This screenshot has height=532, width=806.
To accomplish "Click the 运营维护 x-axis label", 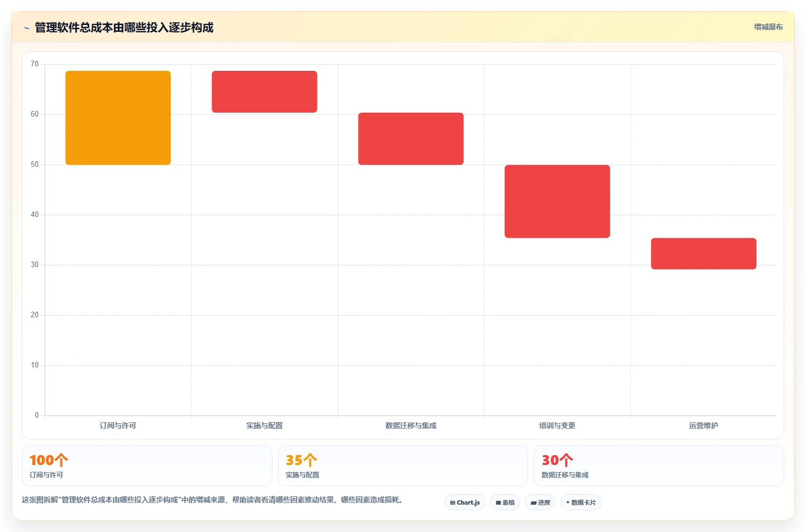I will pos(703,425).
